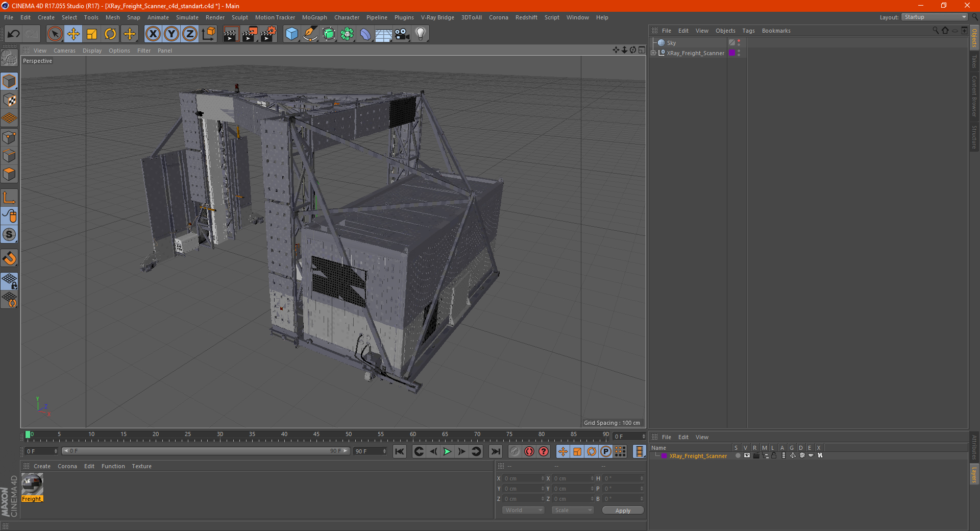Open the Scale dropdown
Viewport: 980px width, 531px height.
click(573, 510)
